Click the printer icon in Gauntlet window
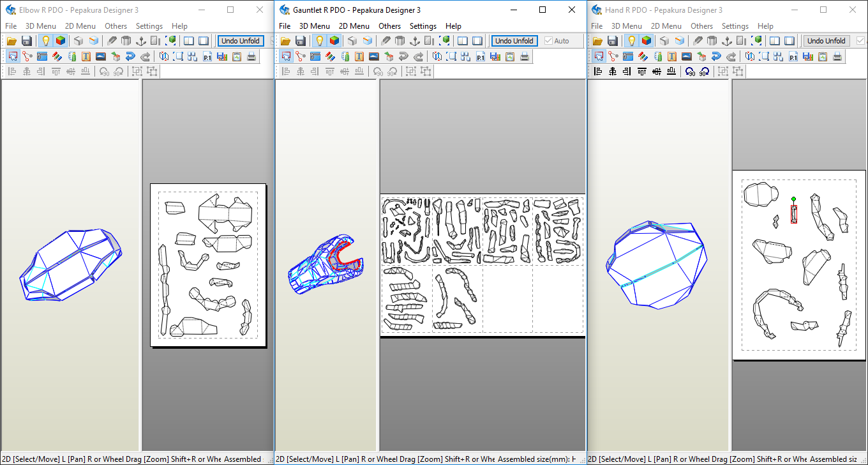This screenshot has width=868, height=465. 525,56
